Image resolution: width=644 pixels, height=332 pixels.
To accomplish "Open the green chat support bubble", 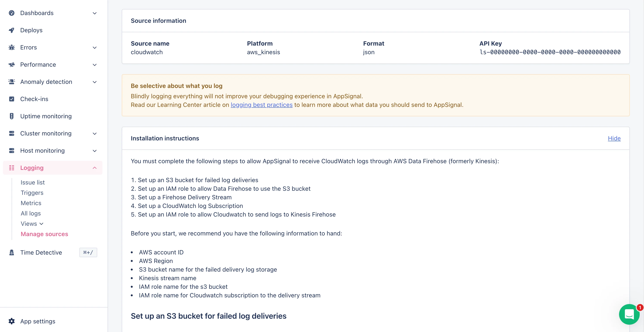I will coord(629,314).
